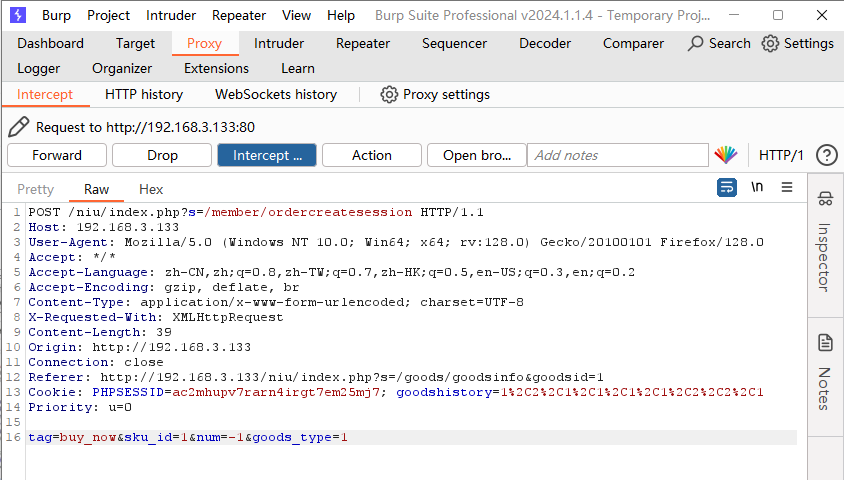Click the Add notes input field
Screen dimensions: 844x480
(x=618, y=155)
